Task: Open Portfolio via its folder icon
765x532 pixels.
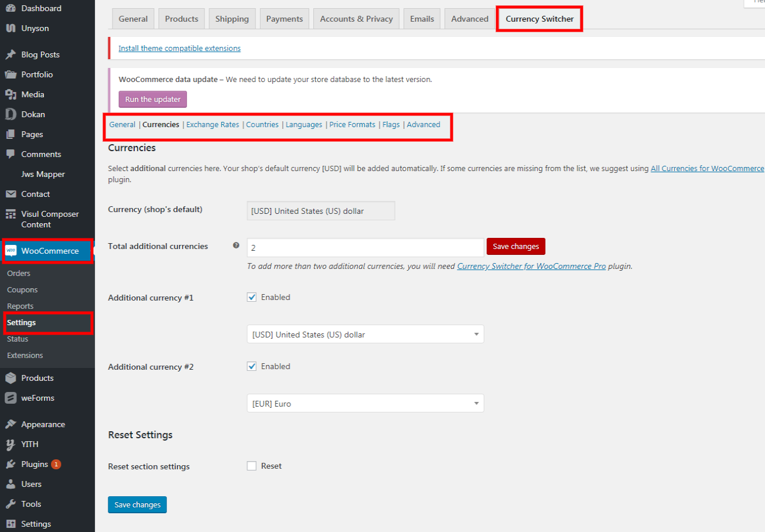Action: 11,74
